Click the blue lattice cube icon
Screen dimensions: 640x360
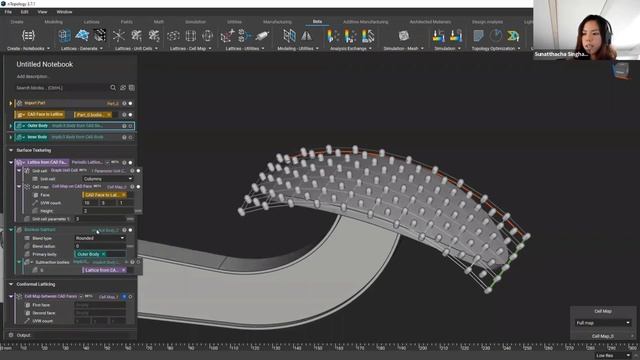click(64, 36)
